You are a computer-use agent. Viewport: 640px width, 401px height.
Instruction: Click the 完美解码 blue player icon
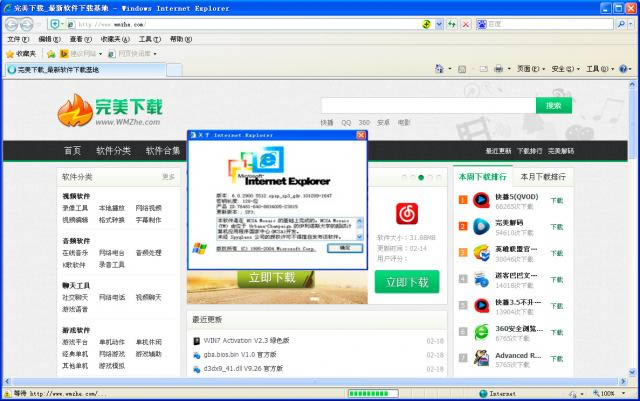pos(481,227)
